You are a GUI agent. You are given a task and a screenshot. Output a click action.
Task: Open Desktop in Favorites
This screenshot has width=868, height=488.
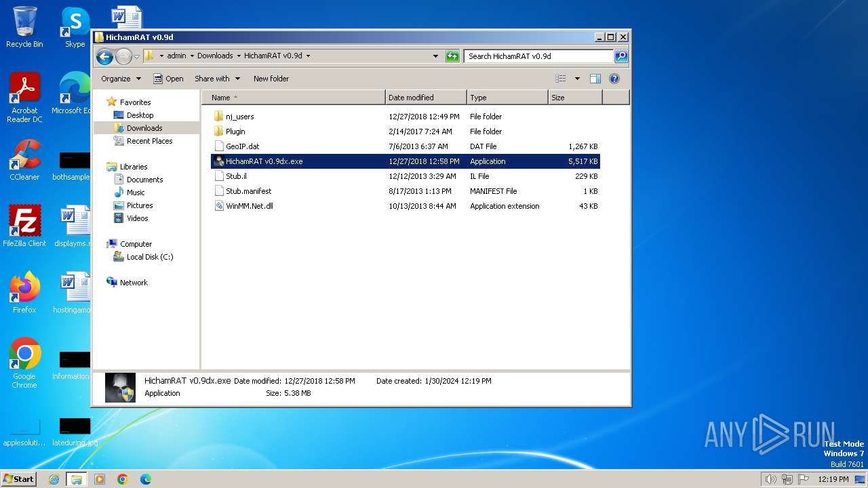[x=140, y=115]
